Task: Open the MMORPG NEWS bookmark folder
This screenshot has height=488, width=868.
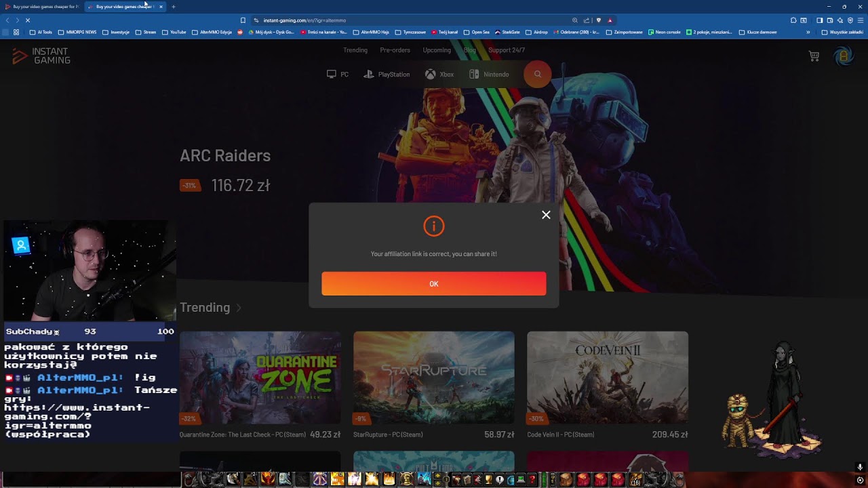Action: [x=77, y=32]
